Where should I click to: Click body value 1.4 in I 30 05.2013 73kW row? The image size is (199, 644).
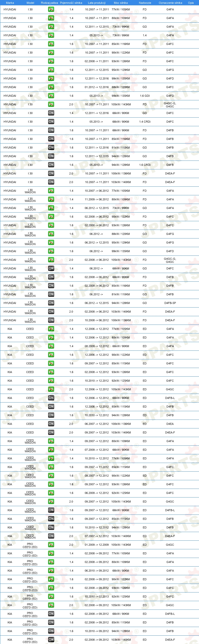[x=145, y=35]
